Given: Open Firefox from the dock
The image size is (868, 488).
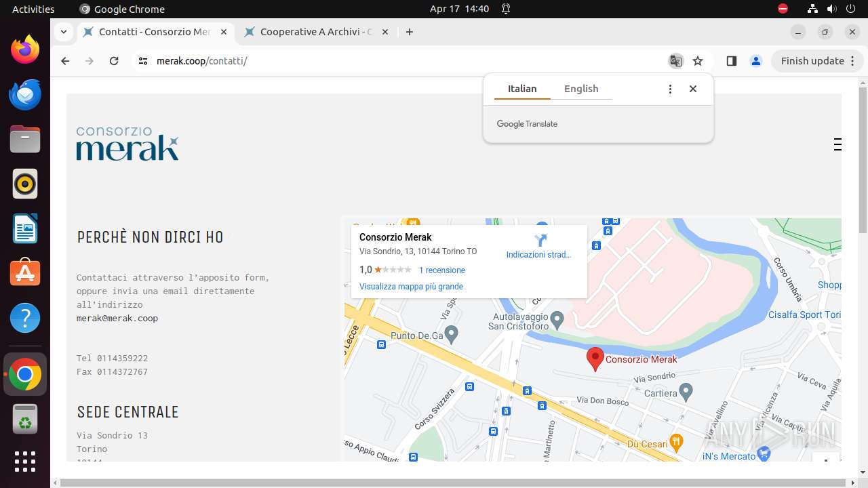Looking at the screenshot, I should (x=25, y=49).
